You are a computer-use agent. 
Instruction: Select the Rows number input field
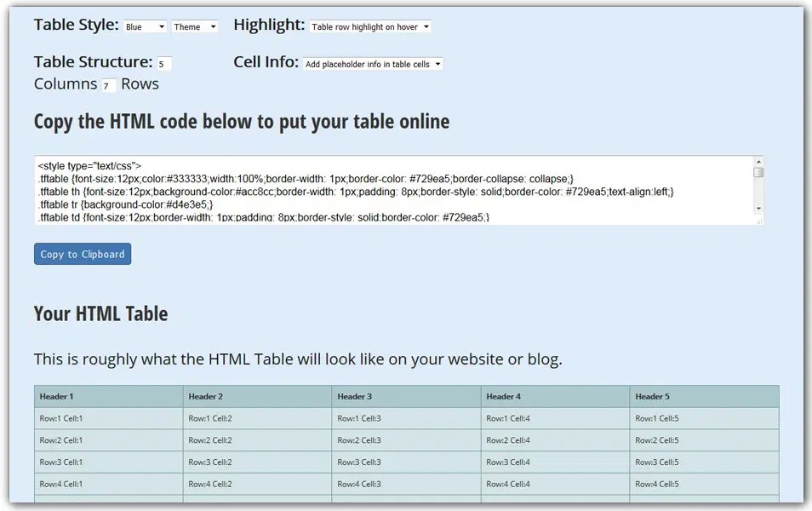108,85
